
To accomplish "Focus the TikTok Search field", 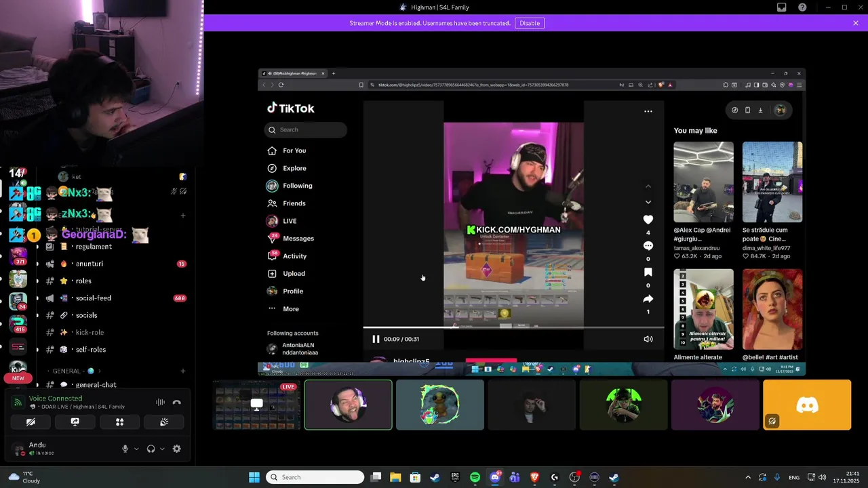I will pos(306,129).
